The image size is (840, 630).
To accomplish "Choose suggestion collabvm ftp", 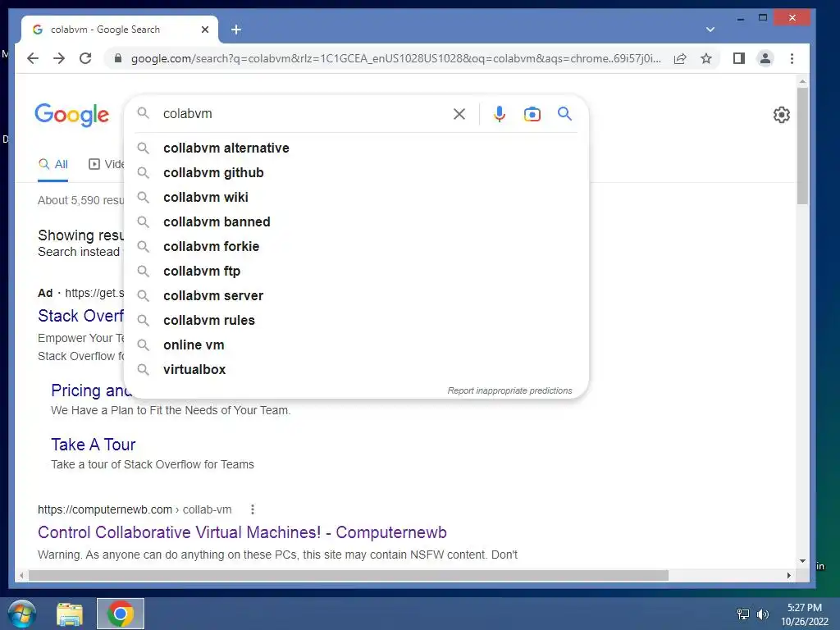I will point(356,271).
